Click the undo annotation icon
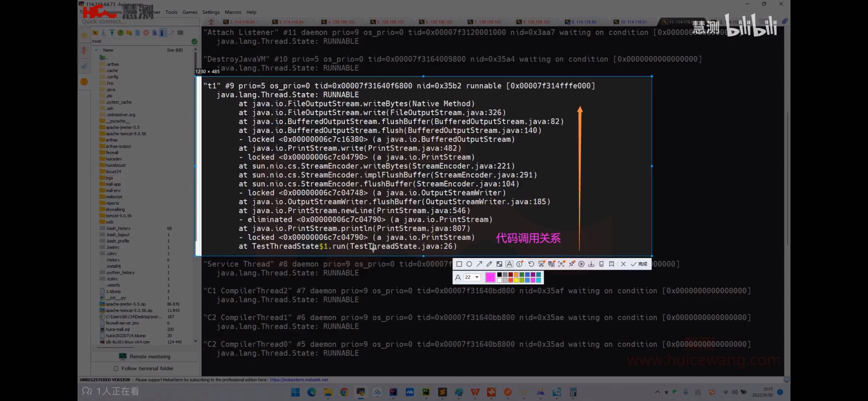The image size is (868, 401). tap(531, 264)
